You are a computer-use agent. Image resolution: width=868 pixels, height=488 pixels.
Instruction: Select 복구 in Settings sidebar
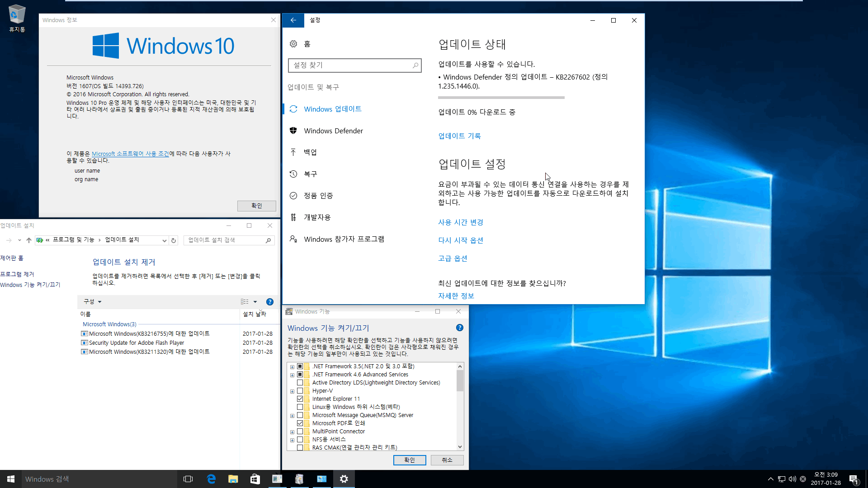(x=310, y=174)
